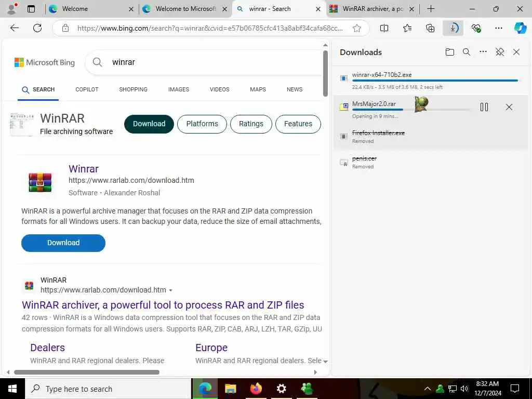
Task: Open the Europe sublink
Action: [x=211, y=348]
